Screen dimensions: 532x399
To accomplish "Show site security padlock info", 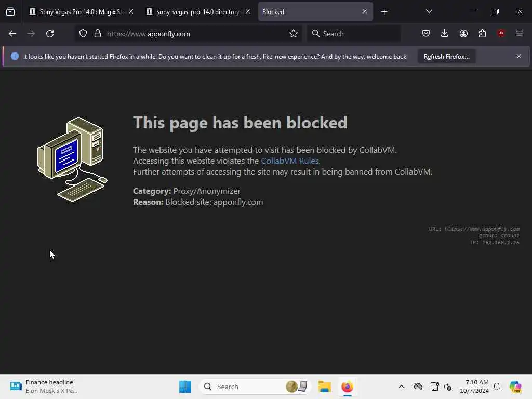I will pos(98,34).
